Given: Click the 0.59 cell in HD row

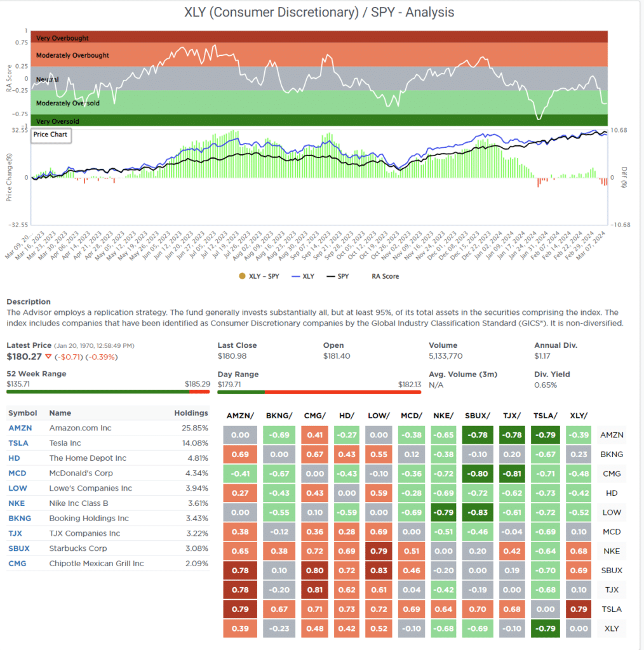Looking at the screenshot, I should [x=379, y=493].
